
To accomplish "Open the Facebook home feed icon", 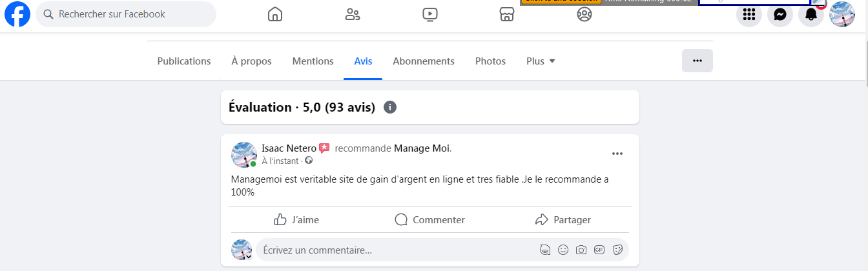I will click(275, 14).
